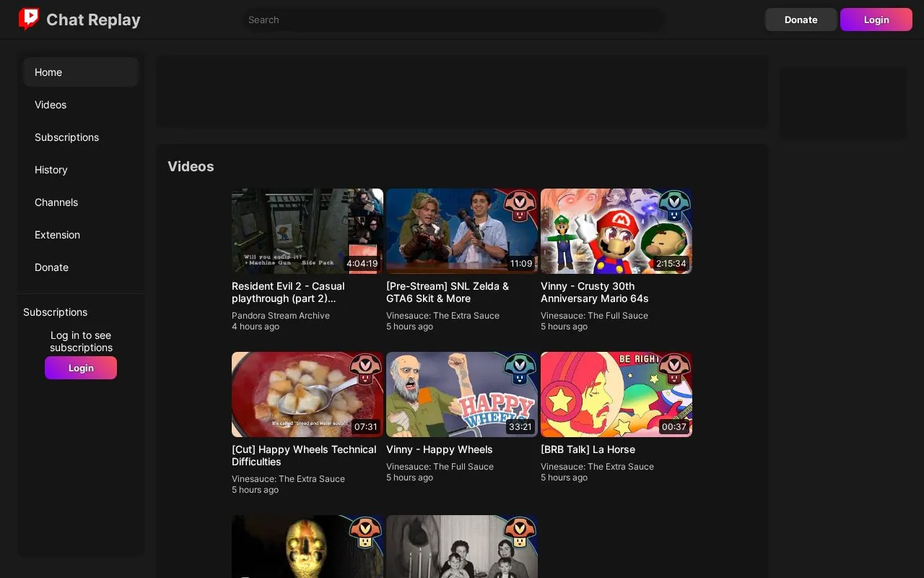Viewport: 924px width, 578px height.
Task: Open Home in the sidebar
Action: pos(81,72)
